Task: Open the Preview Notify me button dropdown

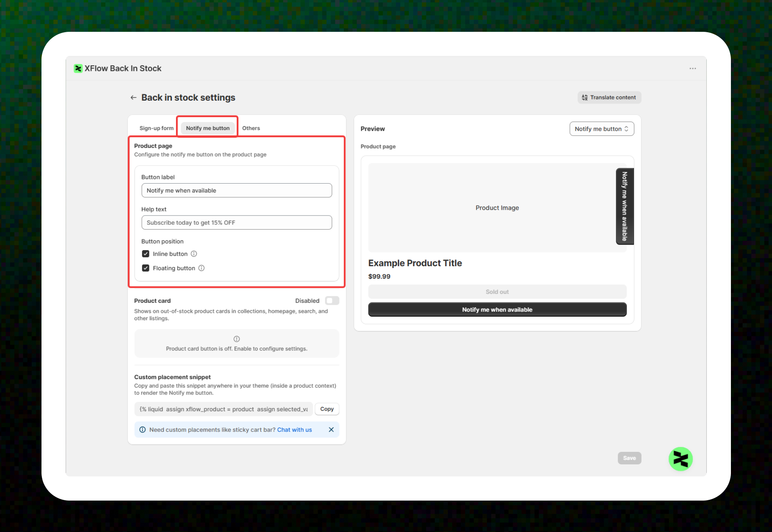Action: [602, 129]
